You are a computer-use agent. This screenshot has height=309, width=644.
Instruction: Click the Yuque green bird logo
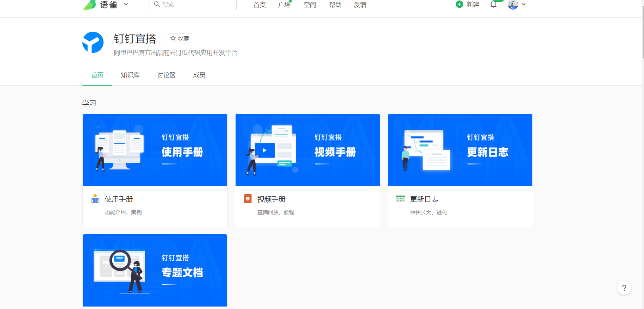tap(89, 5)
